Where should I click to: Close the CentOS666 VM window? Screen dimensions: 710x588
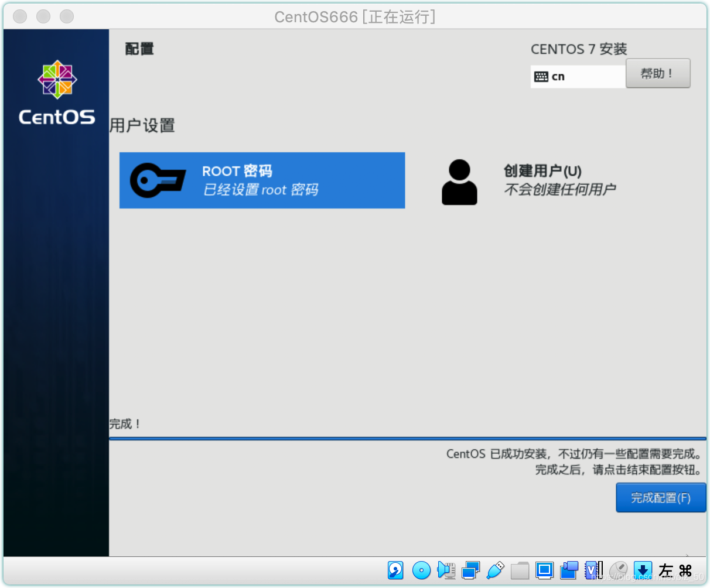[x=20, y=16]
